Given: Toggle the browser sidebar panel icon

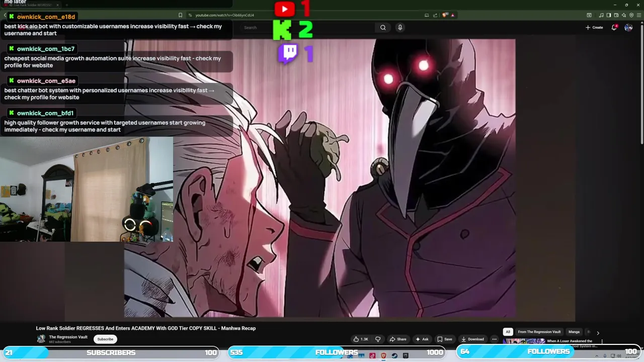Looking at the screenshot, I should pos(609,15).
